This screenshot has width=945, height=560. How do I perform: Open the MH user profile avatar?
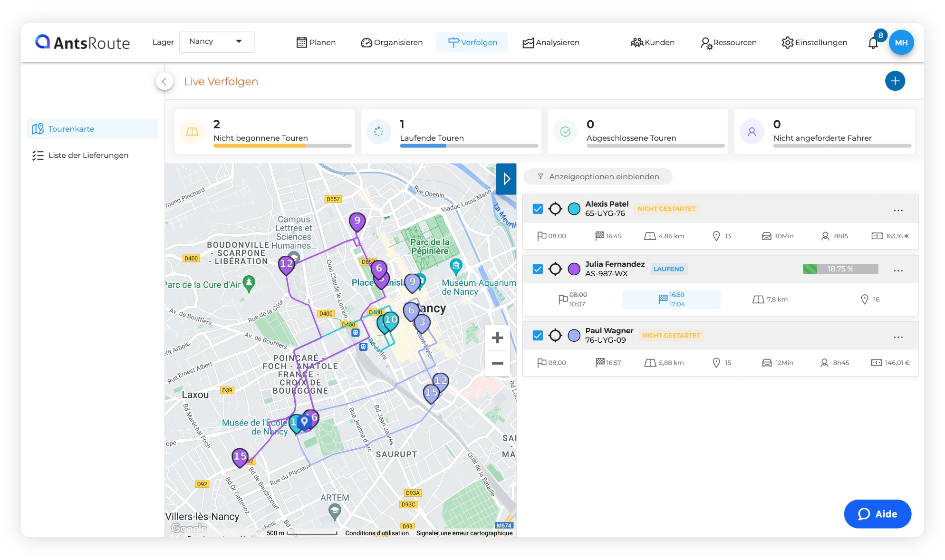(901, 43)
